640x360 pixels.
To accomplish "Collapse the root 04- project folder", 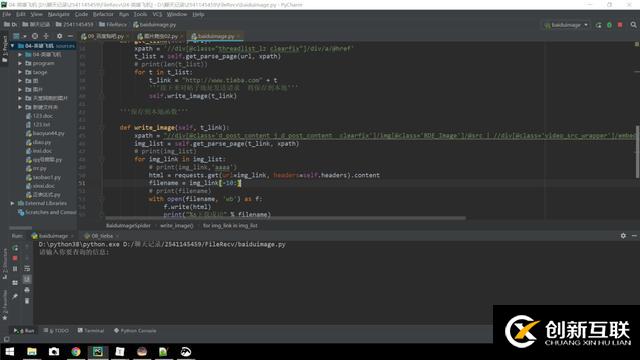I will coord(12,46).
